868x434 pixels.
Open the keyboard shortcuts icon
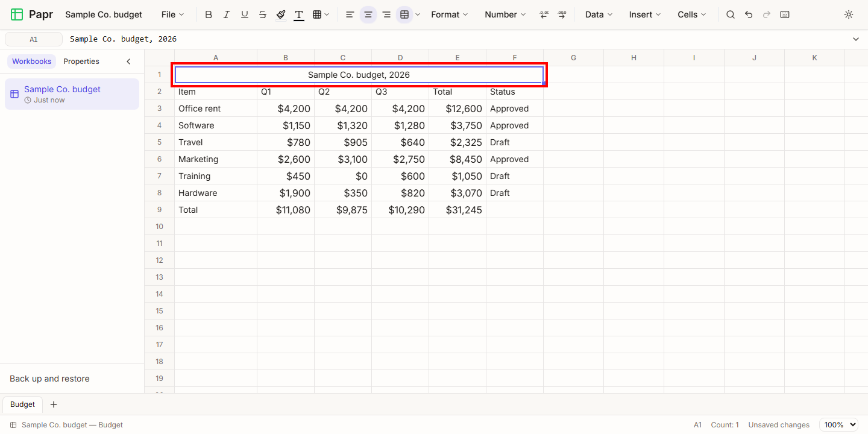point(785,14)
